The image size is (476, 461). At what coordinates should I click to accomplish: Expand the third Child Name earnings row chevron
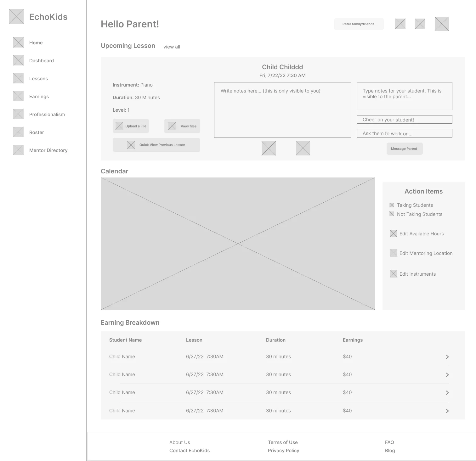[x=447, y=393]
